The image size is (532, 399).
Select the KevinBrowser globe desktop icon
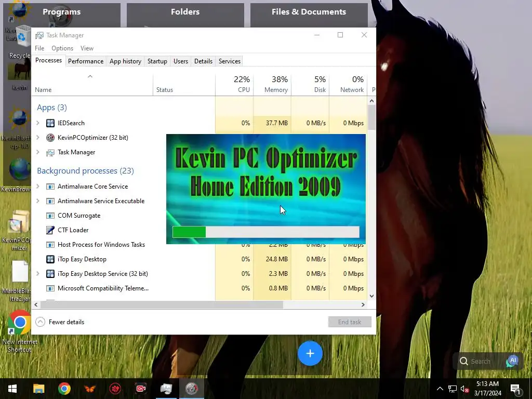19,170
